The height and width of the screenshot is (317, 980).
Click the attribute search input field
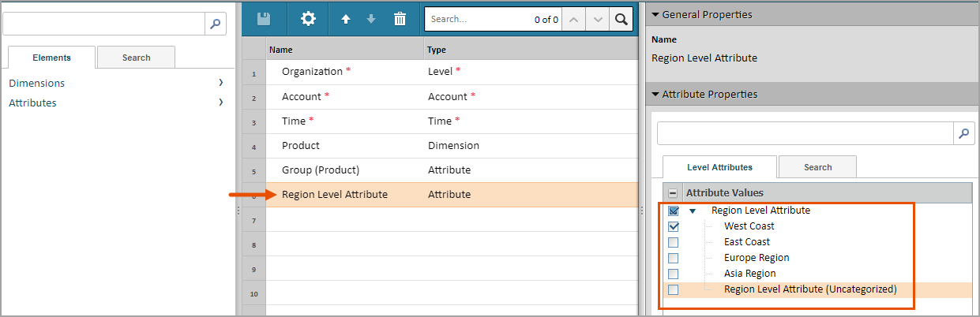click(805, 133)
